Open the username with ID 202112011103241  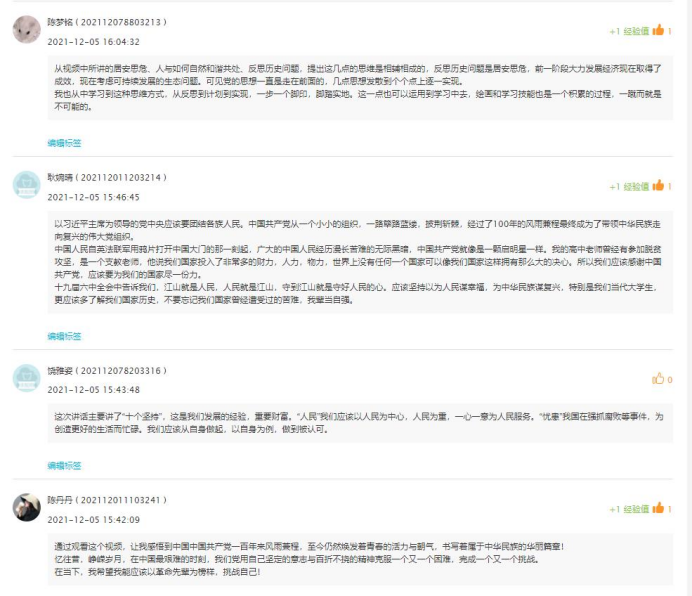(x=107, y=499)
